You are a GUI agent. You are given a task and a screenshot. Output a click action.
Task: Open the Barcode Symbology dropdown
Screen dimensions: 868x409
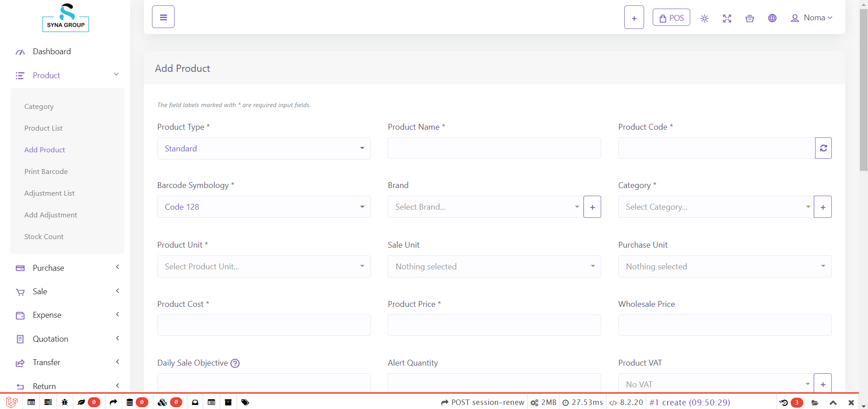pos(264,207)
